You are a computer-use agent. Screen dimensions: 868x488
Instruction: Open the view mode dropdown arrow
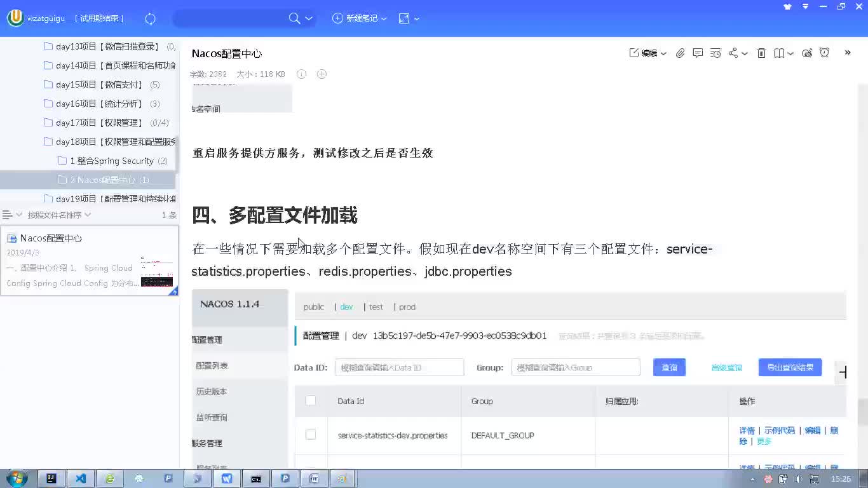[x=417, y=19]
